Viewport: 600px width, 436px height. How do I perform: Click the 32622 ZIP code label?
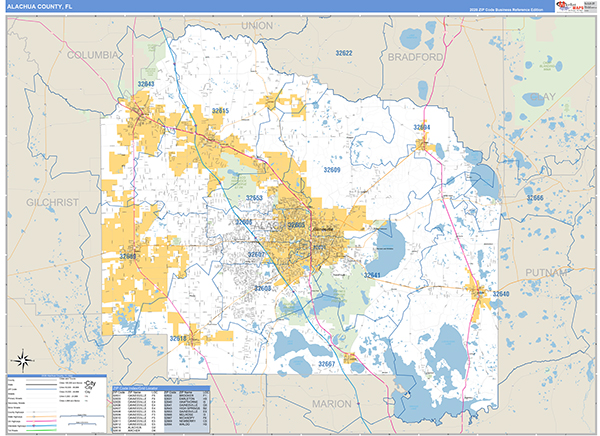click(343, 52)
